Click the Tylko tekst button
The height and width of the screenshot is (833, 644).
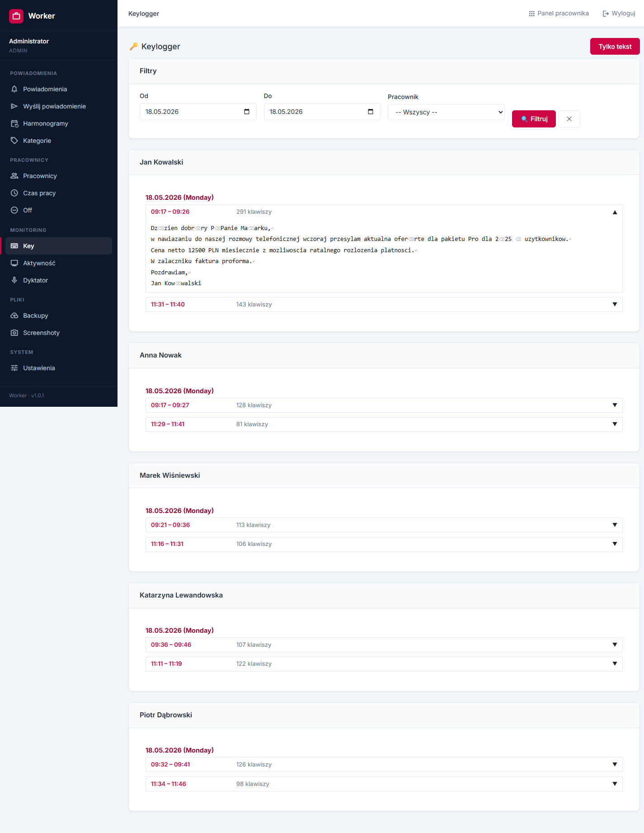click(615, 47)
